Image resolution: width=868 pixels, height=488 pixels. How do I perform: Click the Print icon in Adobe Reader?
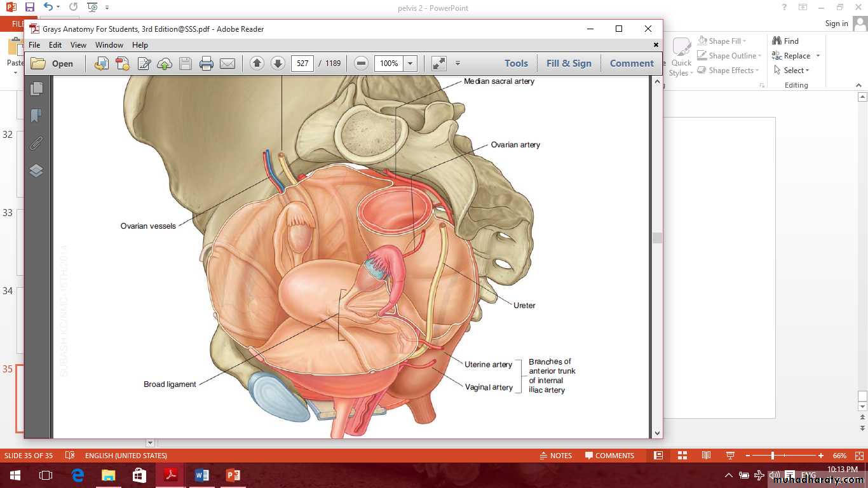[x=206, y=64]
